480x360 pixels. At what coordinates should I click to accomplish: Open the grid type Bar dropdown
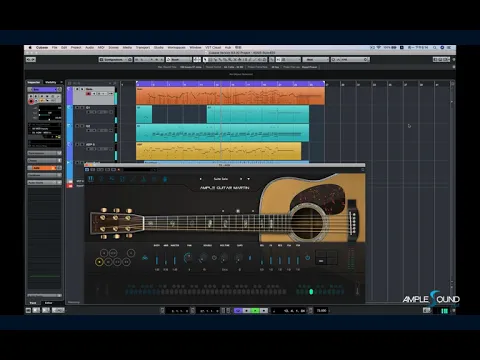click(315, 60)
